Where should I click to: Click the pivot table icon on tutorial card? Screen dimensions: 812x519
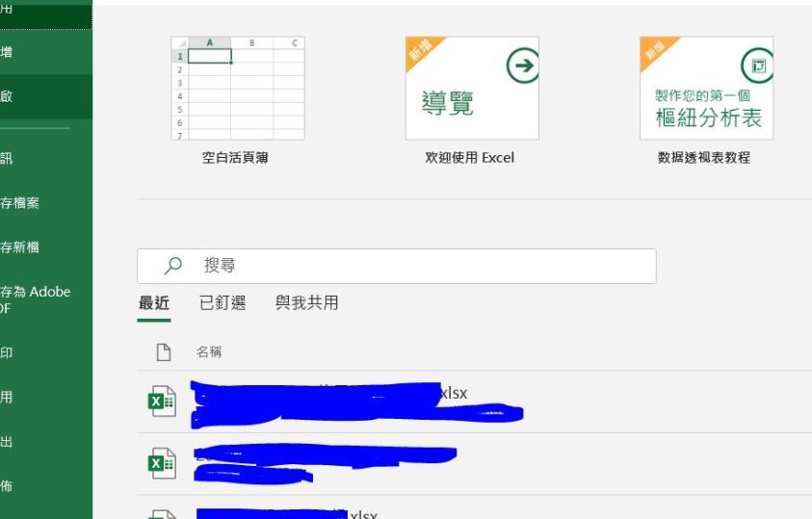click(757, 65)
